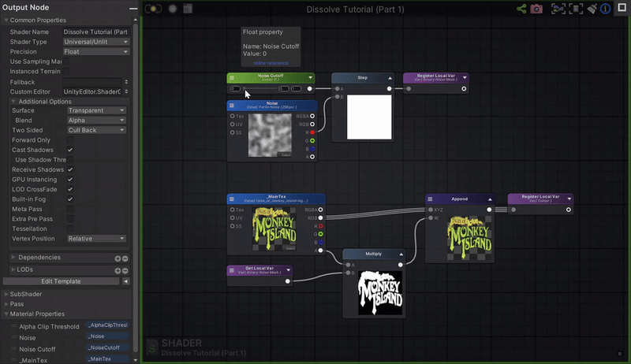631x364 pixels.
Task: Click the Edit Template button
Action: [62, 281]
